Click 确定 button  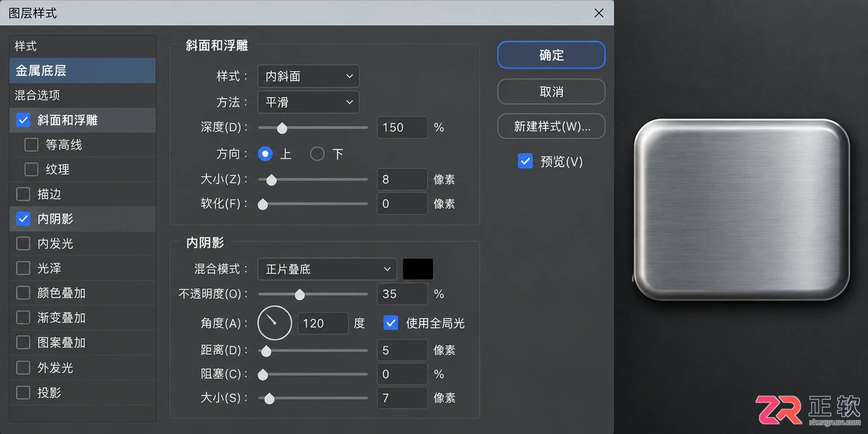point(551,55)
